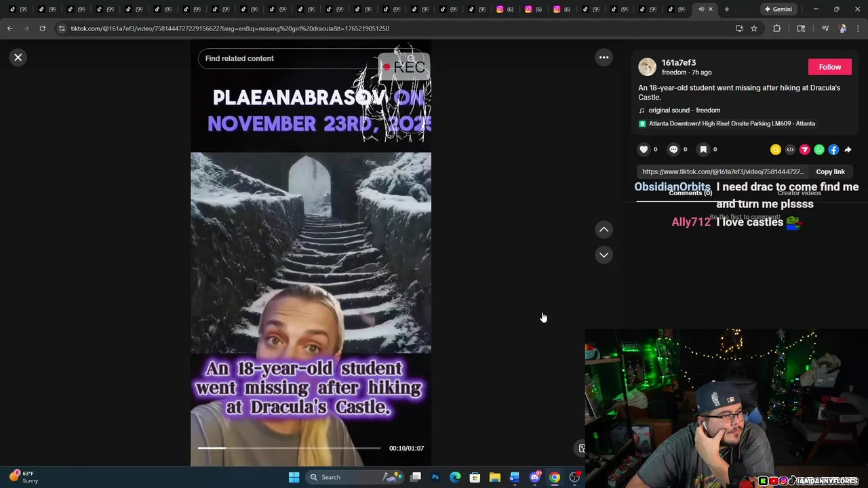Open the three-dot more options menu on video
Image resolution: width=868 pixels, height=488 pixels.
(604, 58)
